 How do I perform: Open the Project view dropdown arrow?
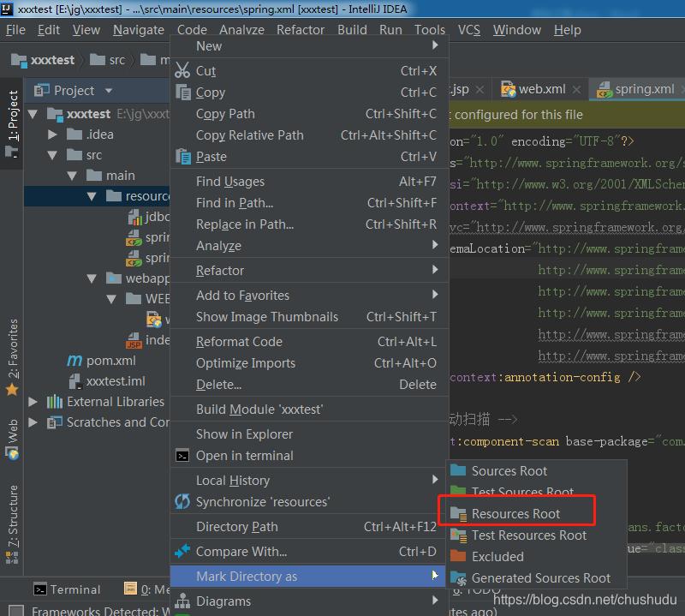109,91
